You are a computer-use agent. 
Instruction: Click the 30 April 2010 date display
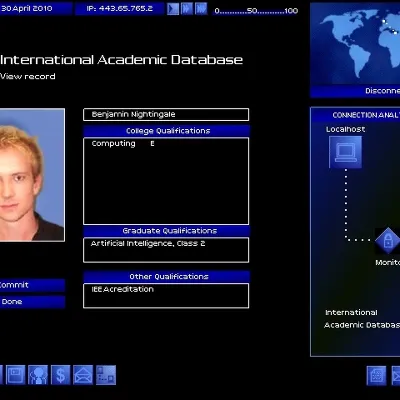point(36,9)
